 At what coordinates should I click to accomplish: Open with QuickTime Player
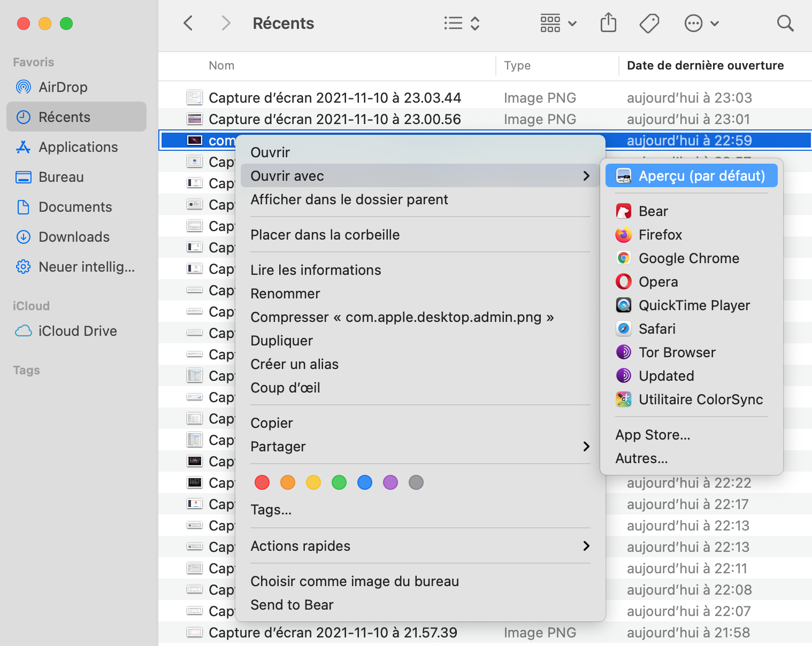[x=692, y=305]
